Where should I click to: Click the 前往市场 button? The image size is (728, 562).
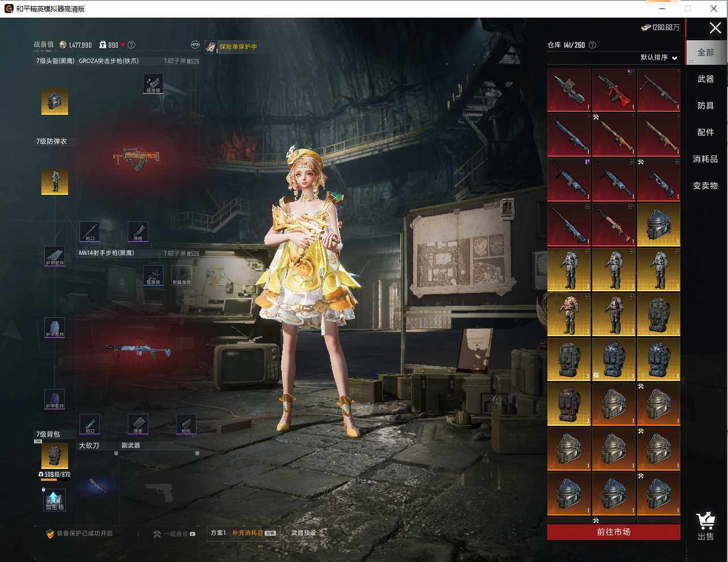613,532
